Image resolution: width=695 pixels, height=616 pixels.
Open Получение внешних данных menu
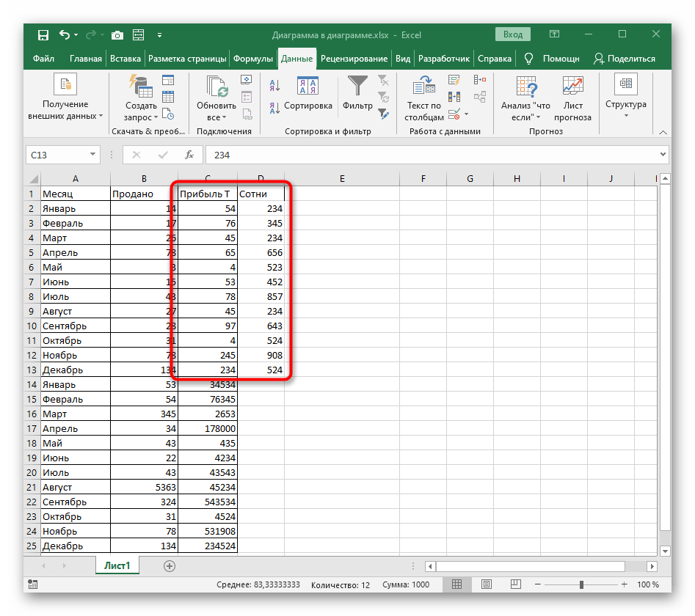coord(65,98)
